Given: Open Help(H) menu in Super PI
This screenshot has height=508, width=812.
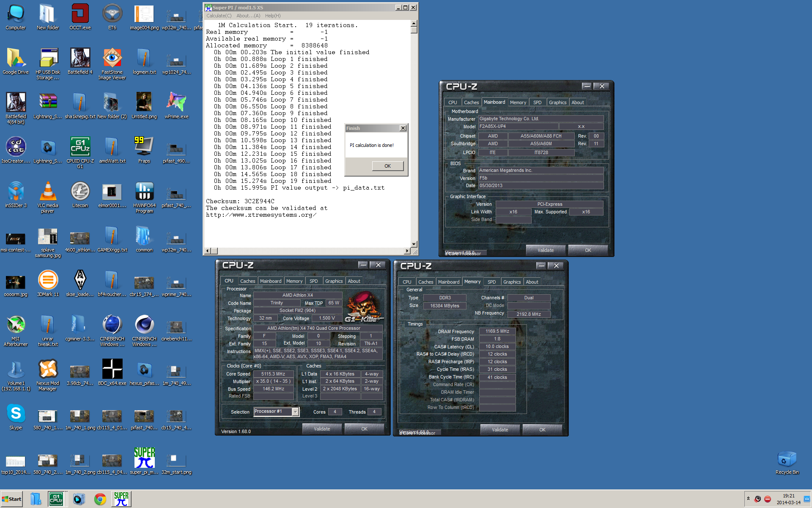Looking at the screenshot, I should pos(273,16).
